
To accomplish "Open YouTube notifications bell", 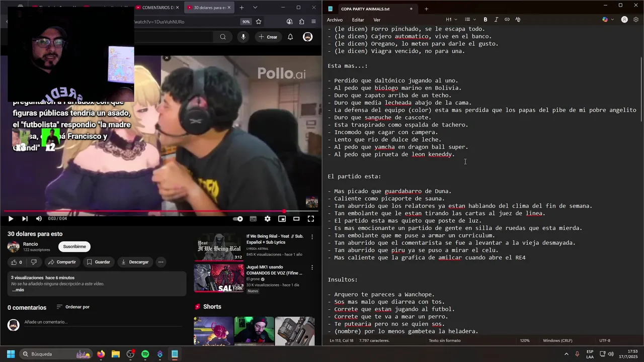I will coord(290,37).
